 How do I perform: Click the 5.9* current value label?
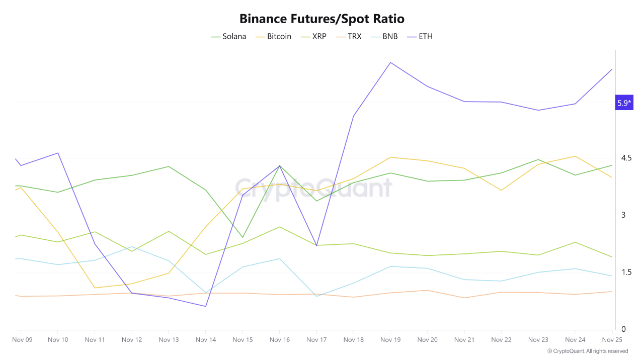click(x=624, y=103)
